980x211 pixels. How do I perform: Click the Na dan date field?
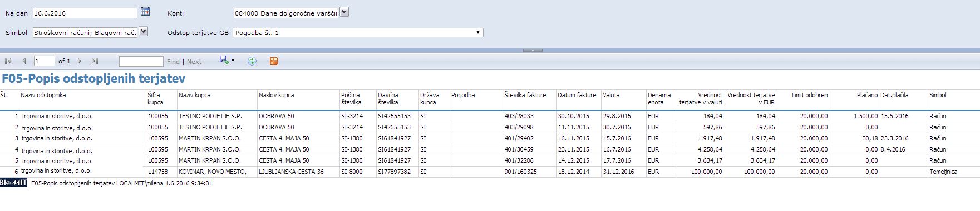pos(85,13)
